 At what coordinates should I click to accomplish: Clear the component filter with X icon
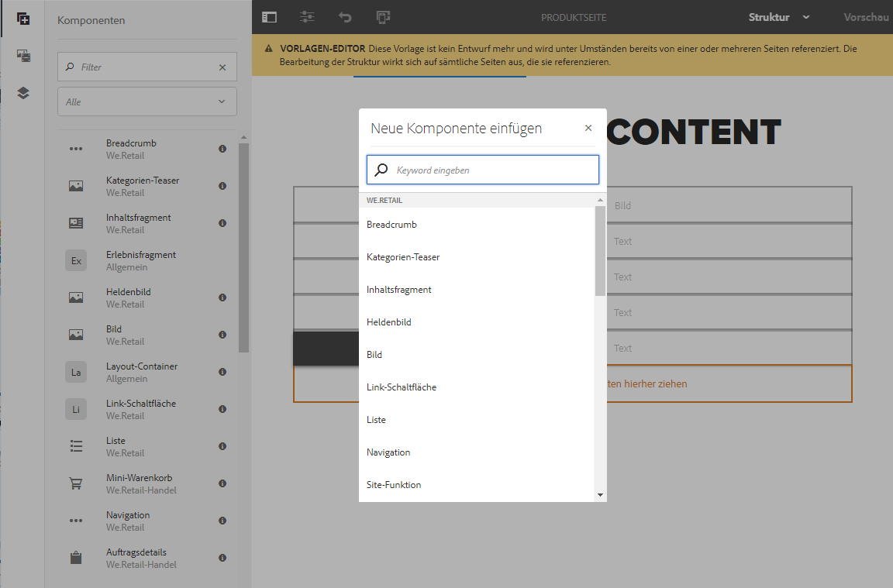point(222,67)
